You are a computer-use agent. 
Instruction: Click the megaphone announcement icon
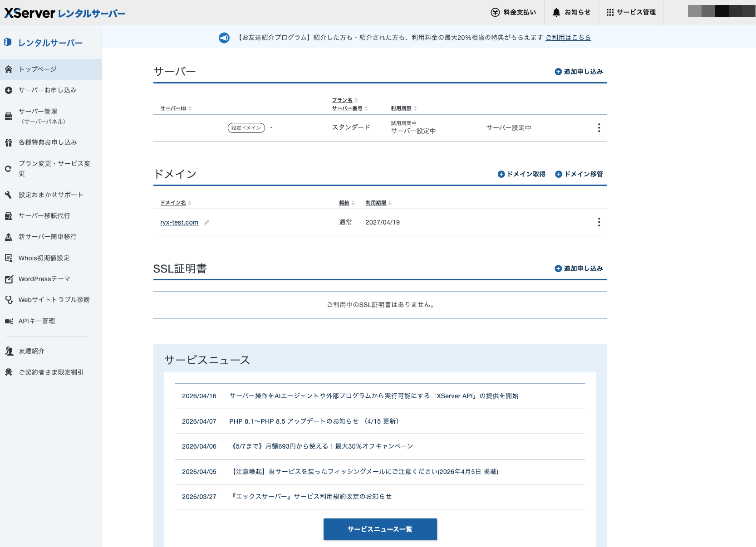pyautogui.click(x=224, y=38)
